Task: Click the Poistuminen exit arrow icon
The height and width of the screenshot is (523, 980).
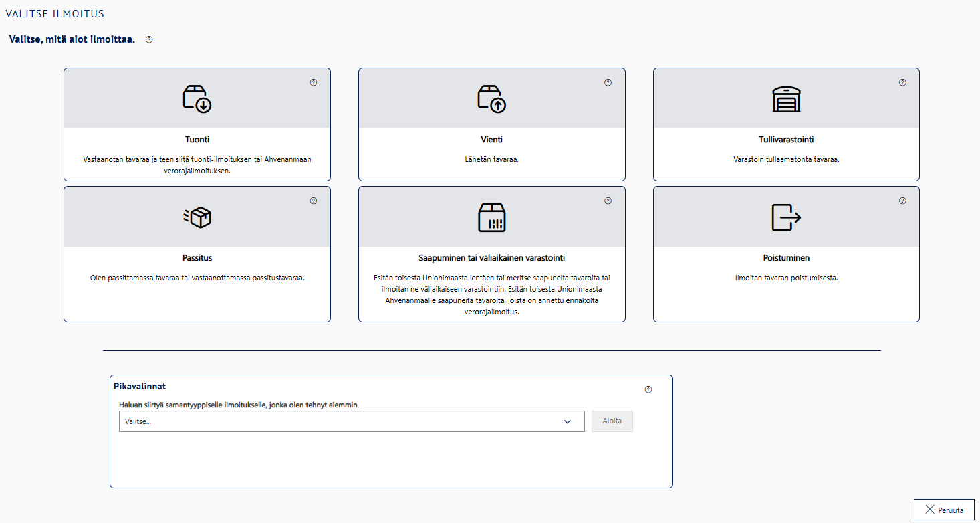Action: [786, 217]
